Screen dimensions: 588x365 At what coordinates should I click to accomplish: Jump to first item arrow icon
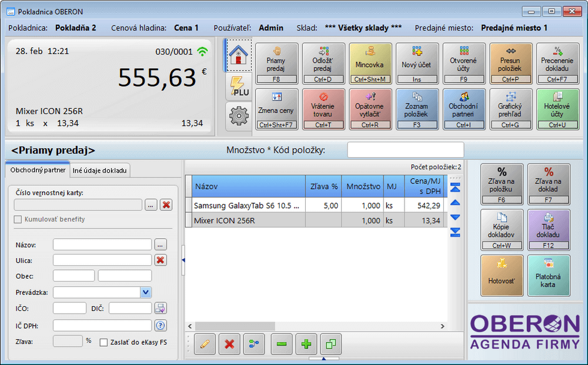point(455,187)
